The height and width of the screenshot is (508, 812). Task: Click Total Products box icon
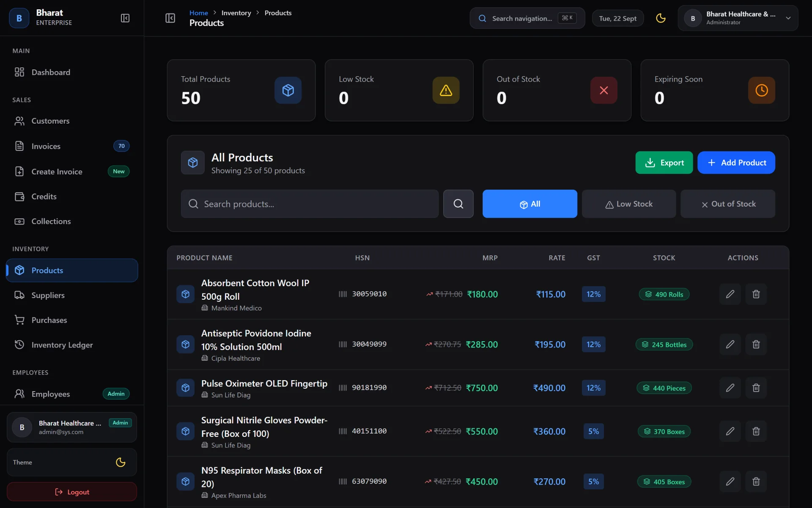pos(288,90)
